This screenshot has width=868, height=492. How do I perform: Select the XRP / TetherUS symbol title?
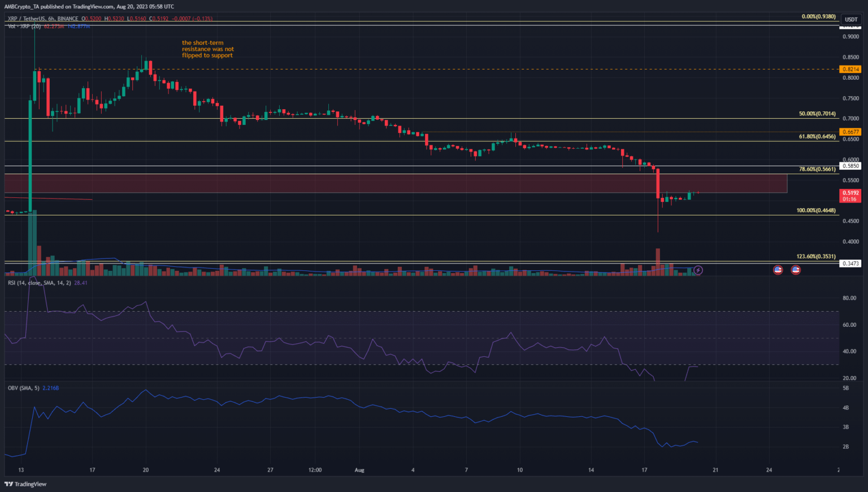click(27, 19)
